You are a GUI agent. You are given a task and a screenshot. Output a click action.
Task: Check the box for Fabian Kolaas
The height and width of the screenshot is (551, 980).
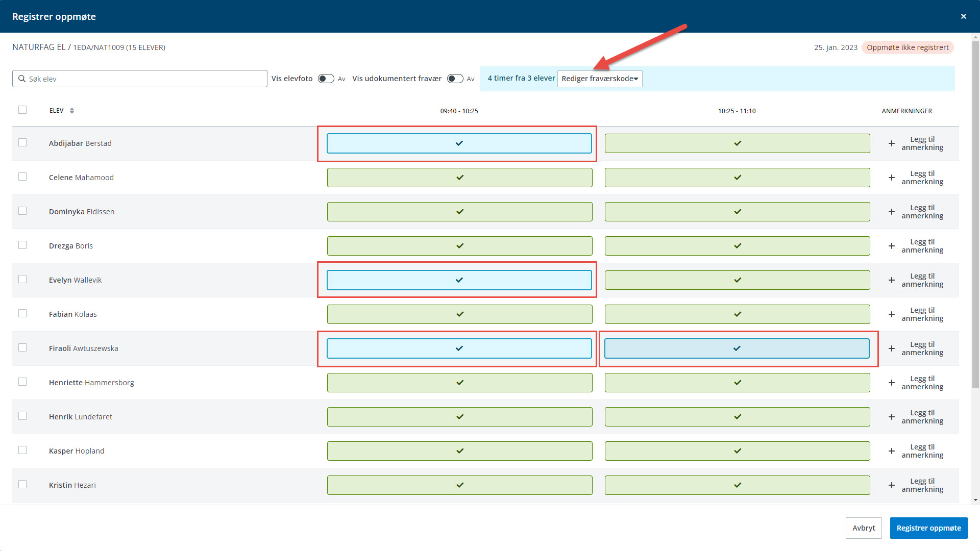point(22,313)
